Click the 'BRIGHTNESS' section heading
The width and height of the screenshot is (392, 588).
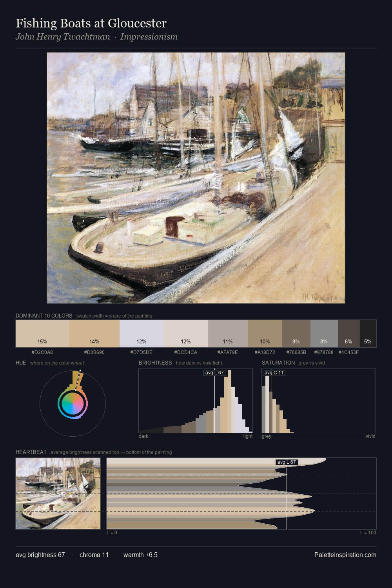click(x=155, y=363)
